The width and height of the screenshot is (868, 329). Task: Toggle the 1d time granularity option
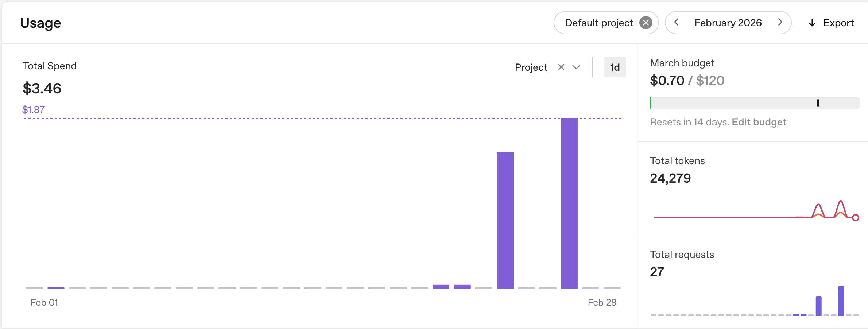[615, 67]
